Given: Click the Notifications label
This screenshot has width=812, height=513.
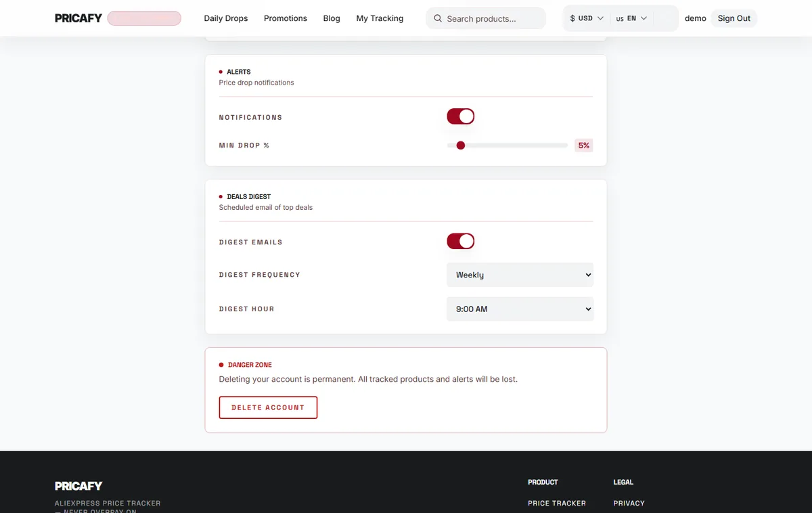Looking at the screenshot, I should [x=250, y=117].
